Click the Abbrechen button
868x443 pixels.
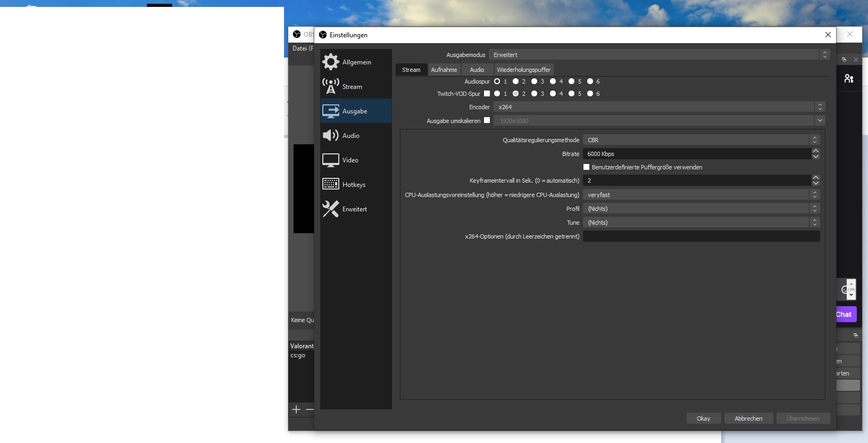click(x=748, y=419)
